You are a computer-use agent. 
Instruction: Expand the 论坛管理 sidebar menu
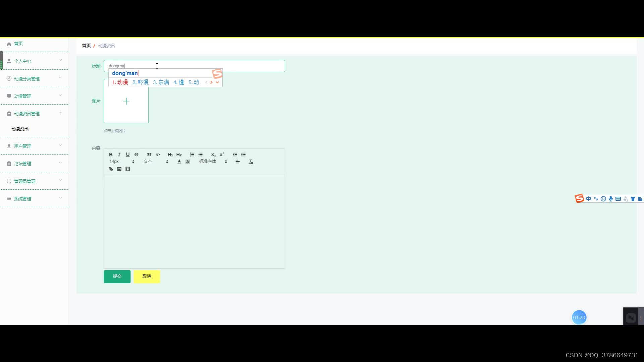(34, 164)
